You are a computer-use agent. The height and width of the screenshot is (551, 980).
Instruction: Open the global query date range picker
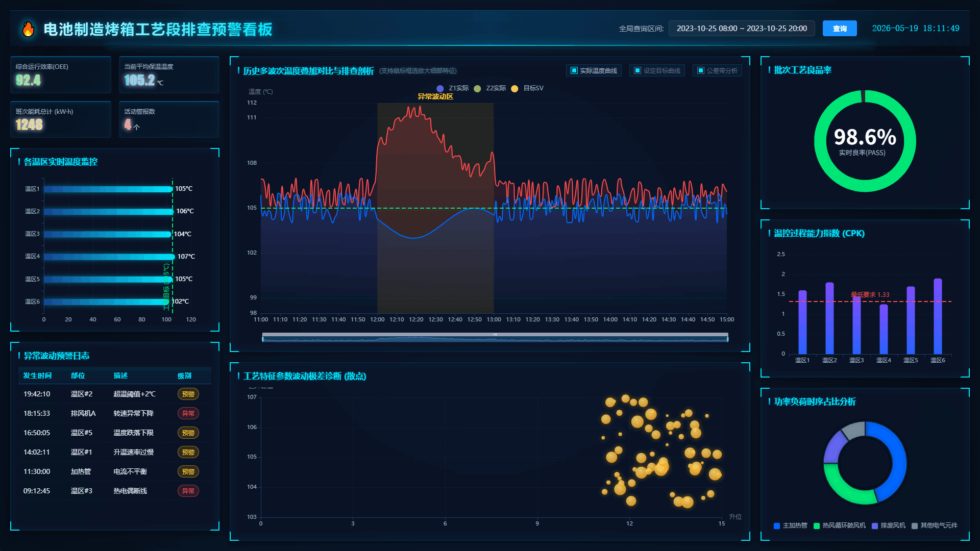tap(742, 29)
